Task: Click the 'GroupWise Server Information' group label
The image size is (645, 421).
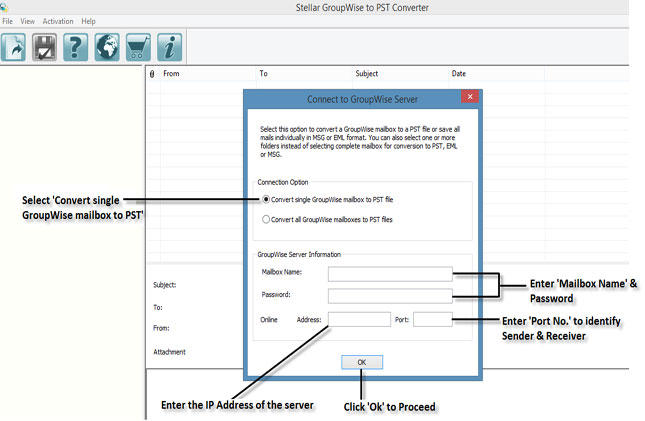Action: (x=299, y=254)
